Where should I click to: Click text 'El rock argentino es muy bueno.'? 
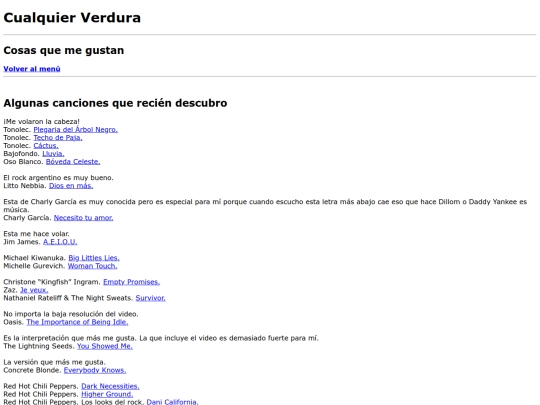pyautogui.click(x=59, y=178)
